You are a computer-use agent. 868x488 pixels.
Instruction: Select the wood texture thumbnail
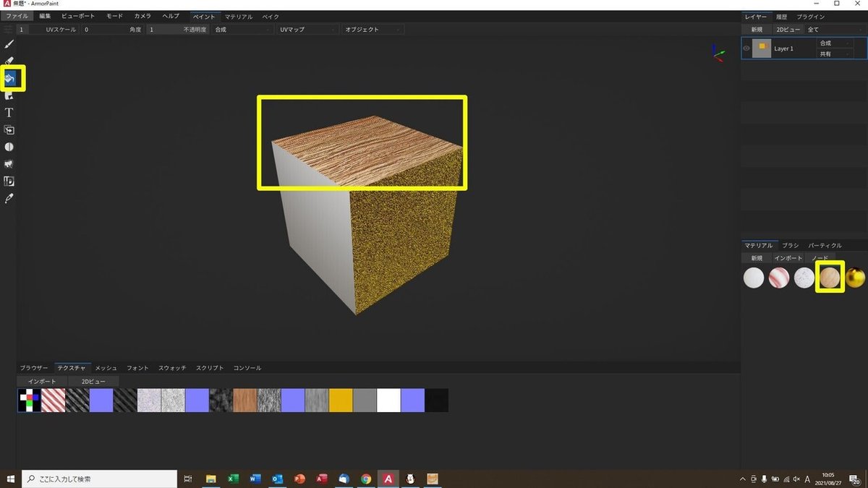pyautogui.click(x=244, y=401)
